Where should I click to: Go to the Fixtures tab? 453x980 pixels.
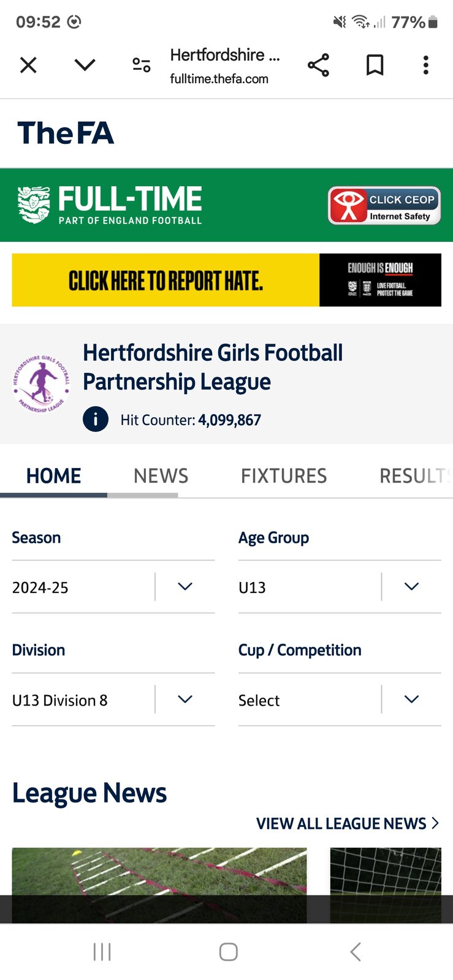point(284,476)
